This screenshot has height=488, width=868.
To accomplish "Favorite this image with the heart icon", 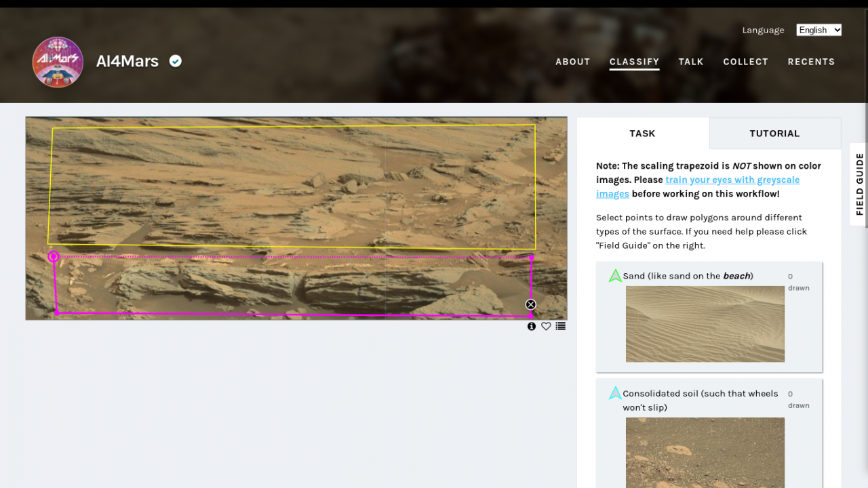I will click(546, 326).
